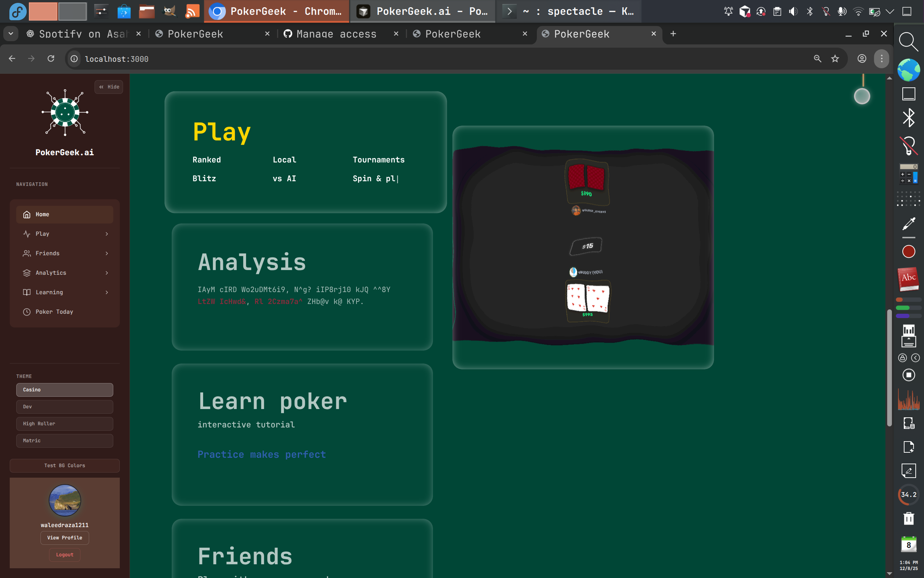
Task: Select the color picker pipette in the right panel
Action: pyautogui.click(x=909, y=223)
